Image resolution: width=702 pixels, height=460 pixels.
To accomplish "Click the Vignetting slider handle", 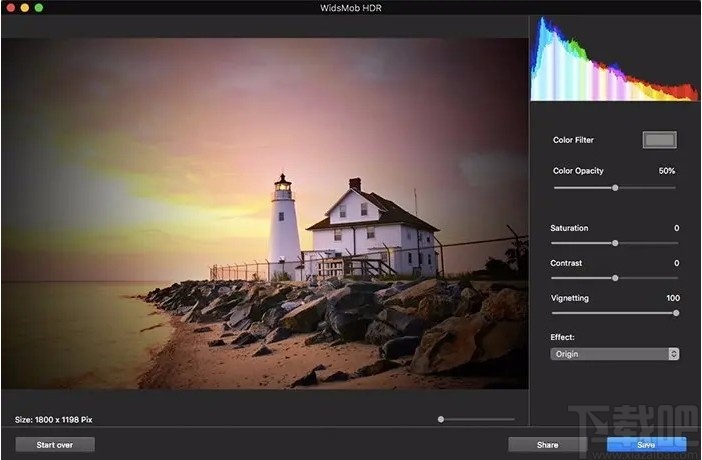I will coord(676,313).
